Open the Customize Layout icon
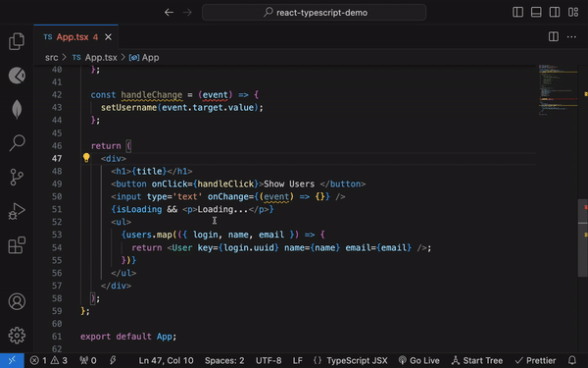Viewport: 588px width, 368px height. click(x=573, y=12)
